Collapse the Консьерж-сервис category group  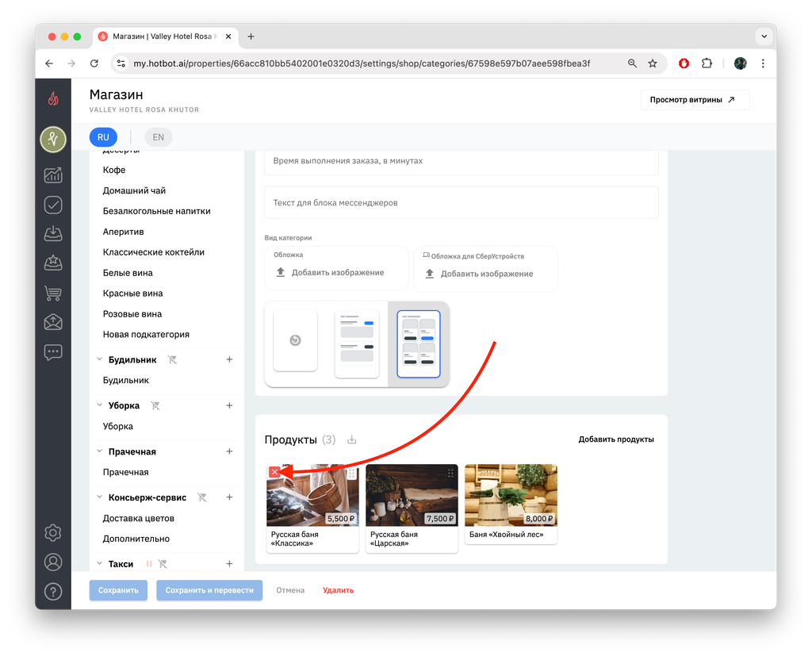(99, 497)
